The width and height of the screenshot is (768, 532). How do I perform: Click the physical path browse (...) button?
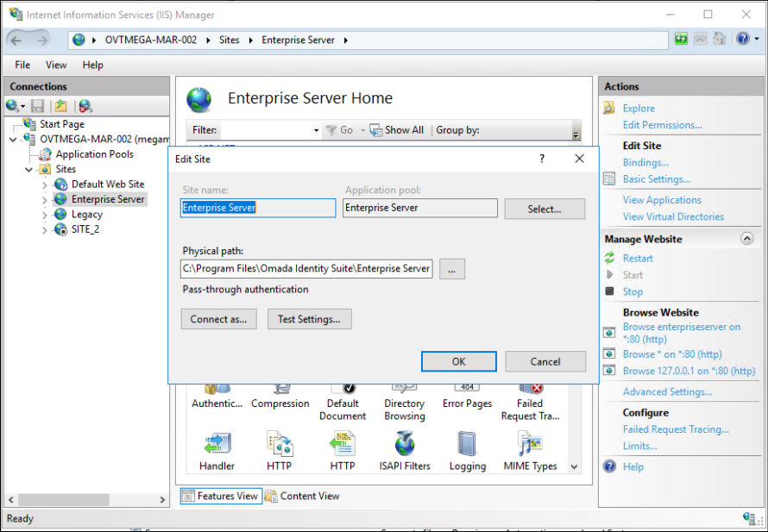451,269
